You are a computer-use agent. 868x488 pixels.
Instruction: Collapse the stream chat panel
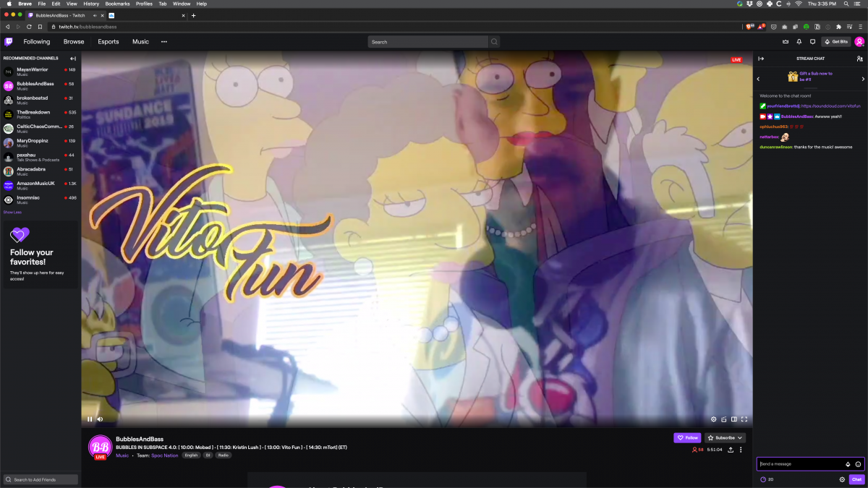(x=761, y=59)
